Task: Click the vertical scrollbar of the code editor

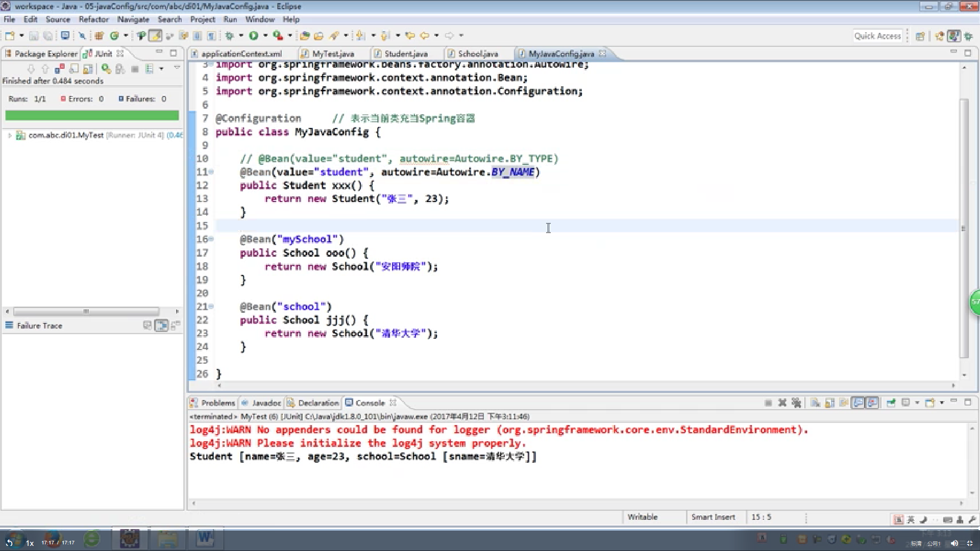Action: pyautogui.click(x=964, y=228)
